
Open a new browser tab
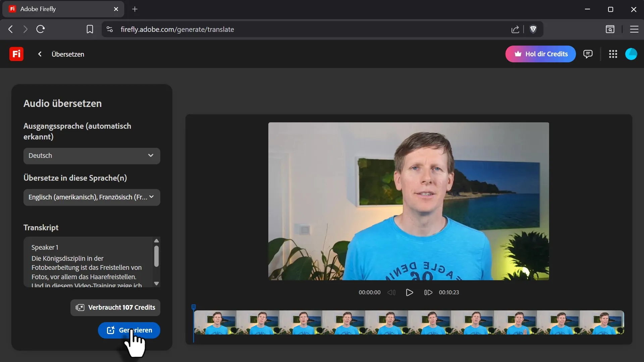click(135, 9)
